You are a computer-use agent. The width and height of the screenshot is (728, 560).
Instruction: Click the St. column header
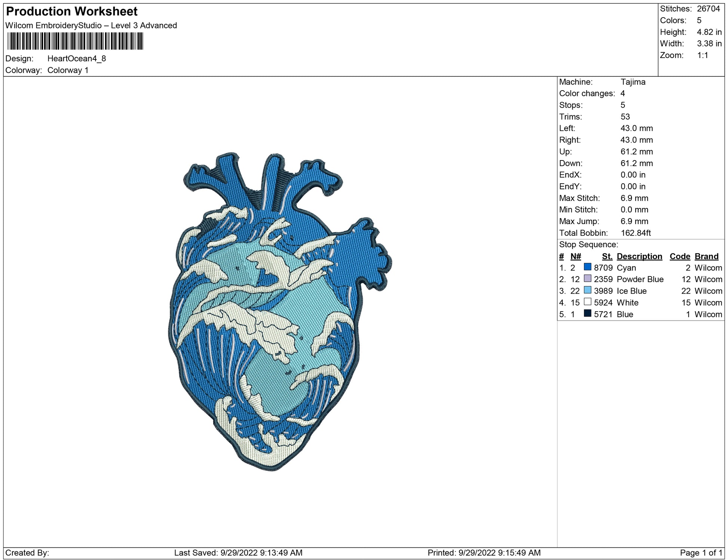point(607,256)
